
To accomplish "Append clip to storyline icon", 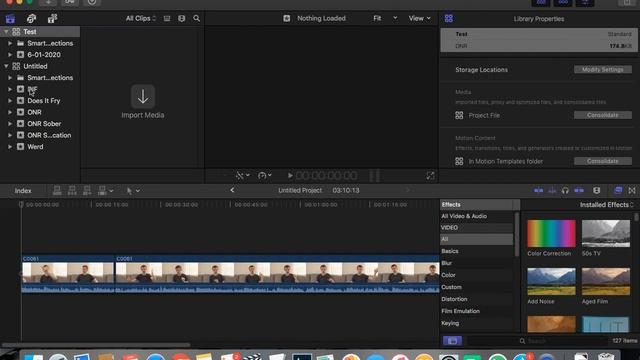I will tap(87, 190).
